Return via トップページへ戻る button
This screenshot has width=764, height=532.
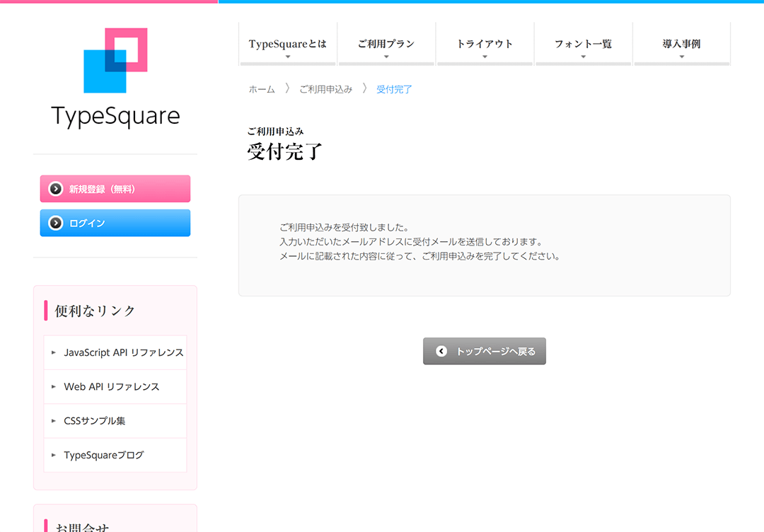485,352
